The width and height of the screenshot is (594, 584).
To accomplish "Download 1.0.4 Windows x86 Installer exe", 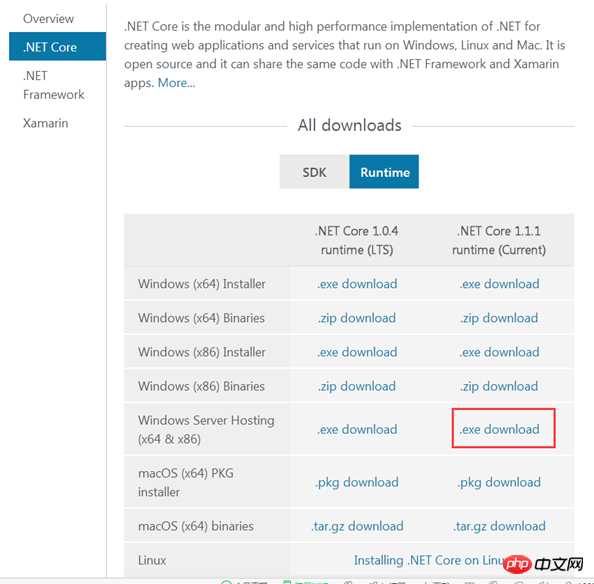I will pos(357,352).
